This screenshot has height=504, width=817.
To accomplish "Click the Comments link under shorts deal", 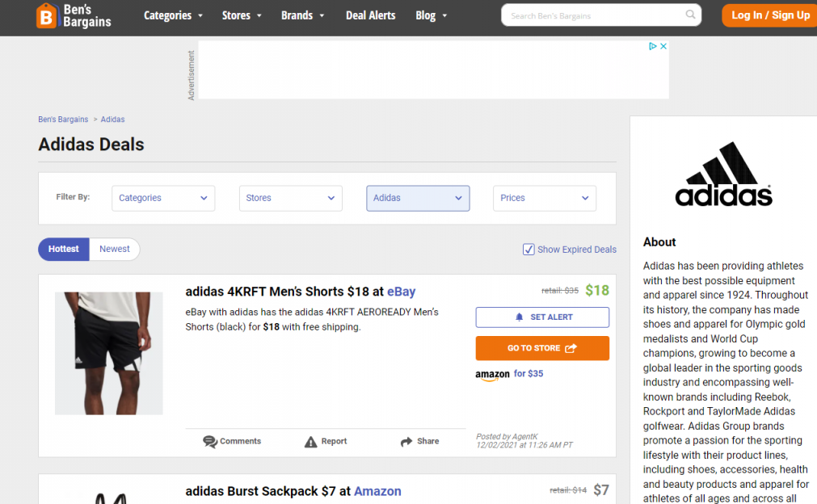I will coord(232,442).
